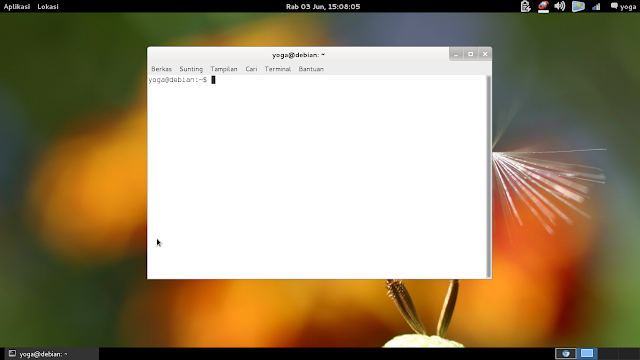Switch to the third empty workspace
This screenshot has height=360, width=640.
pos(608,353)
